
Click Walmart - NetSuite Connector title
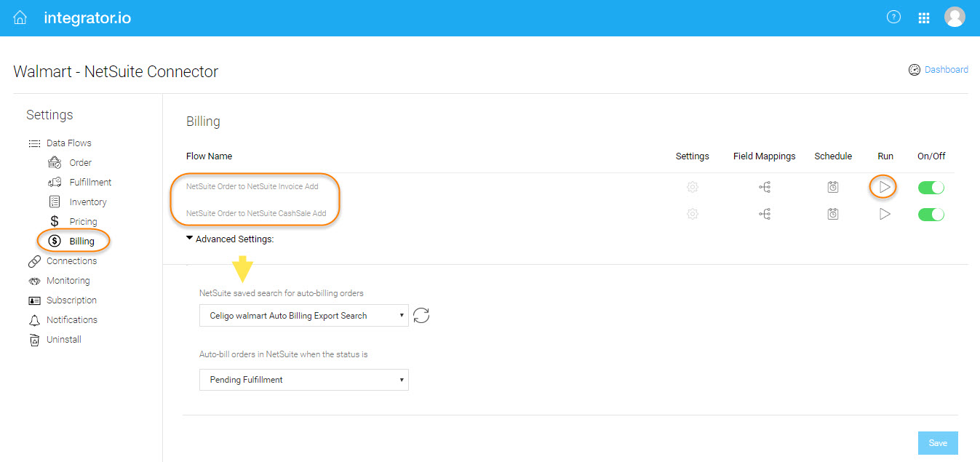pos(116,71)
